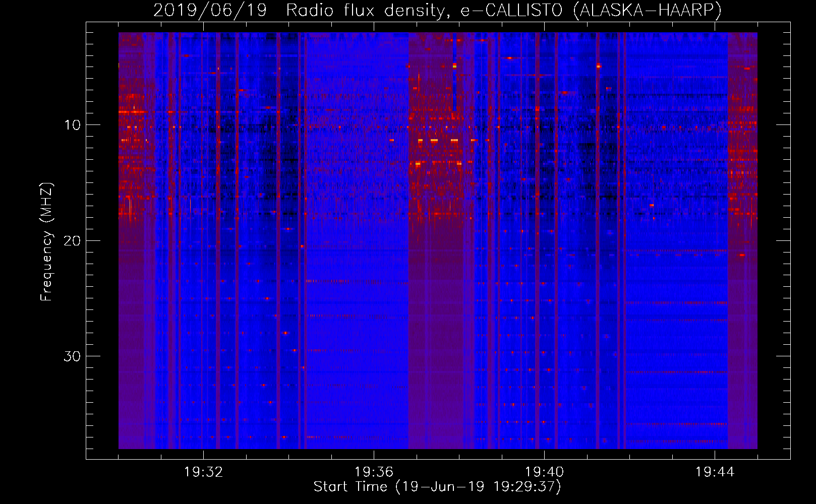Click the plot title "Radio flux density, e-CALLISTO (ALASKA-HAARP)"
The image size is (816, 504).
(504, 10)
